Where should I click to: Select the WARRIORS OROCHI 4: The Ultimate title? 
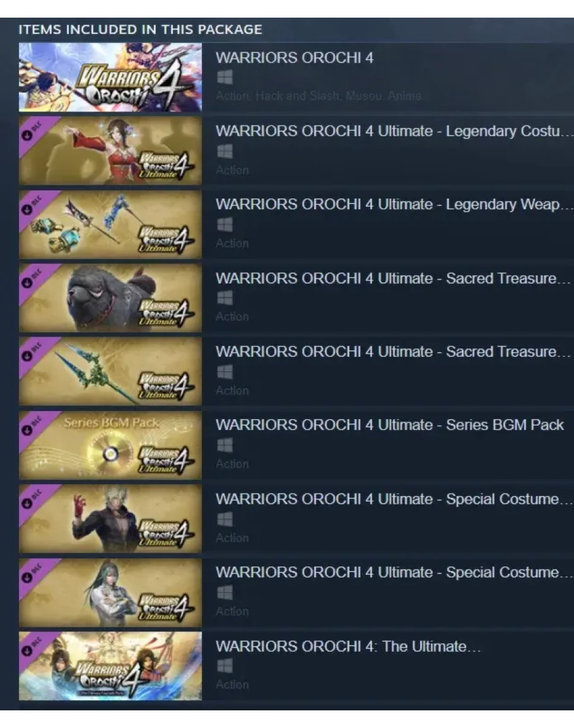[x=348, y=646]
